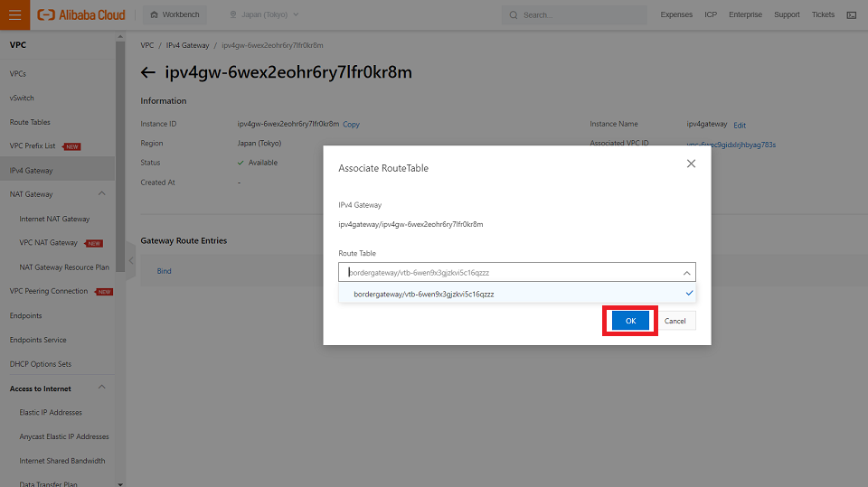Close the Associate RouteTable dialog

point(691,164)
